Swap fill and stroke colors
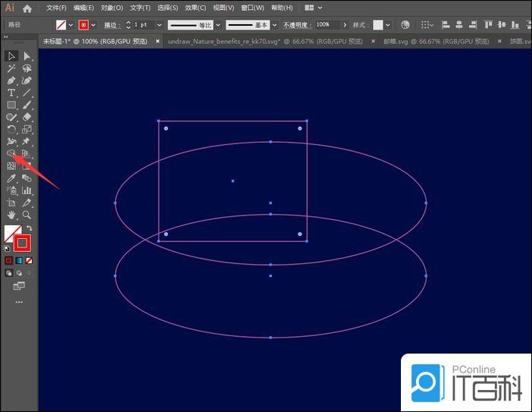Screen dimensions: 532x412 [x=30, y=228]
